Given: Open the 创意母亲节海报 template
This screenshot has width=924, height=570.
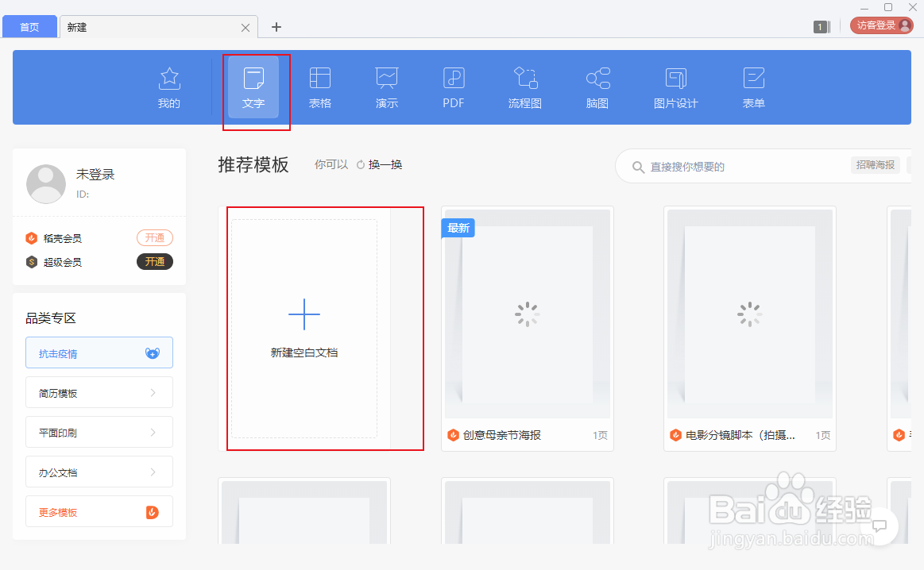Looking at the screenshot, I should 528,329.
